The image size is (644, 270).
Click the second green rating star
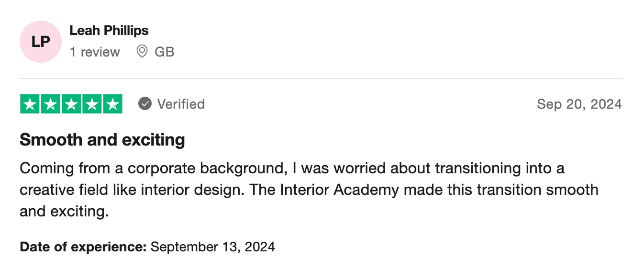point(51,104)
